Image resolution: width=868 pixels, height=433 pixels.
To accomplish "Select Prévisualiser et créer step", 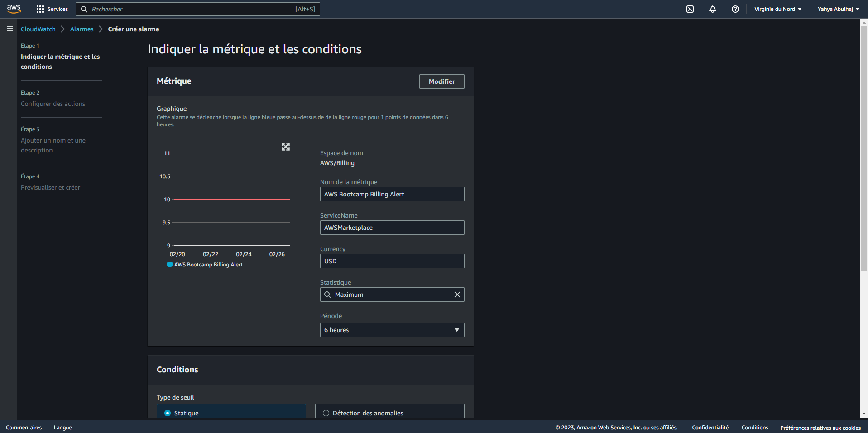I will click(50, 187).
